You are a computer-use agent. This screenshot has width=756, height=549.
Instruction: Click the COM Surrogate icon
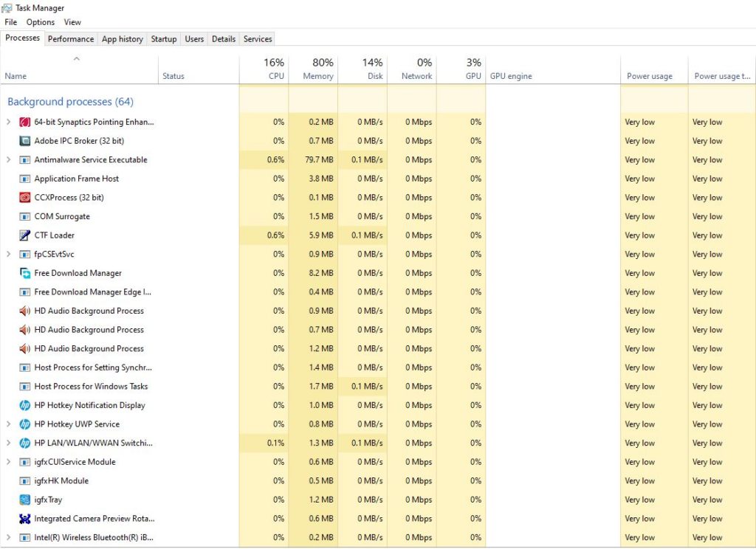24,216
